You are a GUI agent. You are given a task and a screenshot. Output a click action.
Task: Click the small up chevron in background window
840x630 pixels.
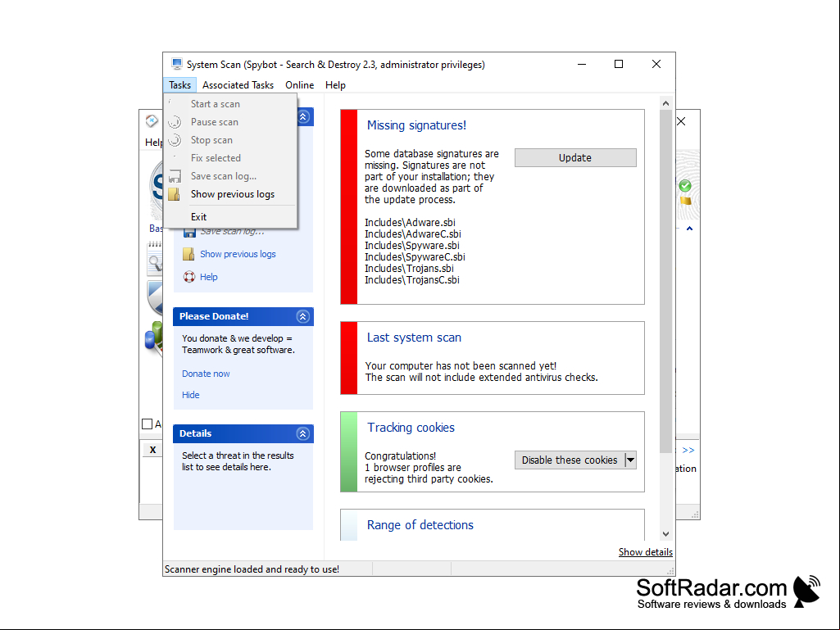point(689,229)
